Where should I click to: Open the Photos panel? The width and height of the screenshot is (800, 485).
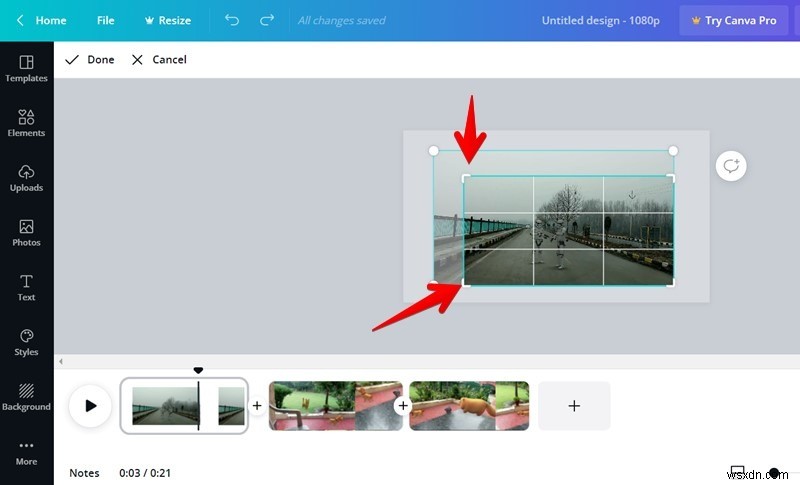[26, 233]
